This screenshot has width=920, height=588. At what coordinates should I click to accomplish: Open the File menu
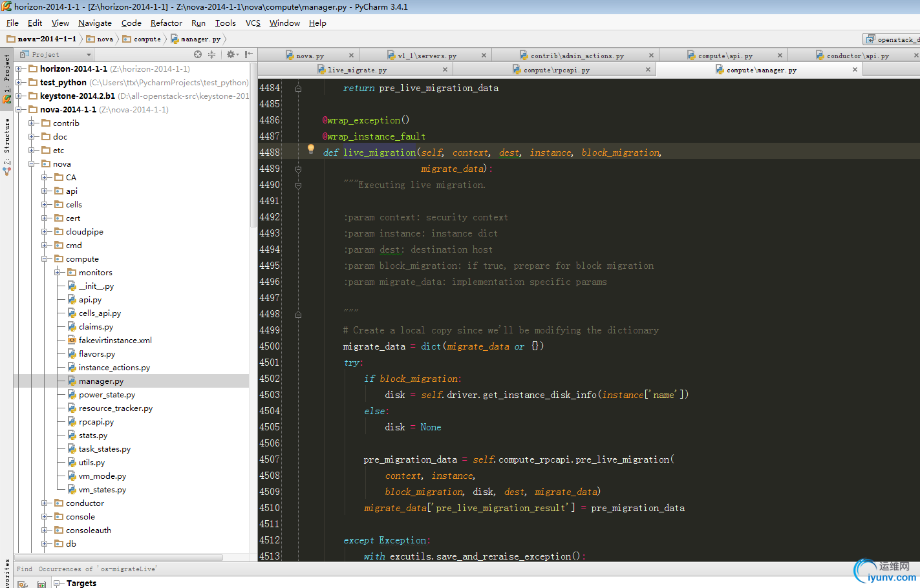(x=12, y=23)
